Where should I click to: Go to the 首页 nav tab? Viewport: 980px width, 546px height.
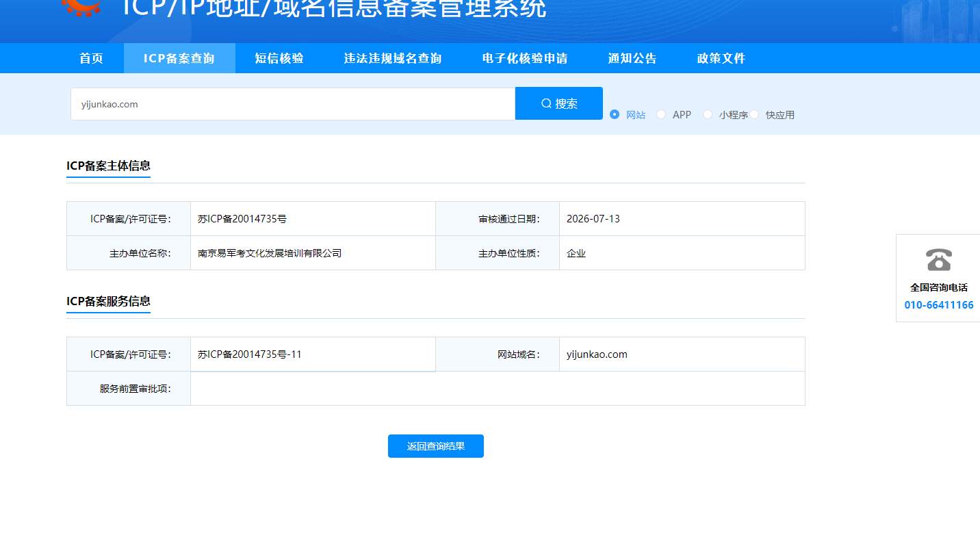point(91,58)
